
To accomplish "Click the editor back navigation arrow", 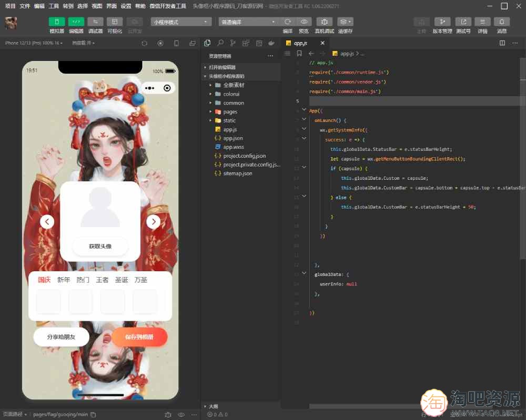I will tap(311, 53).
